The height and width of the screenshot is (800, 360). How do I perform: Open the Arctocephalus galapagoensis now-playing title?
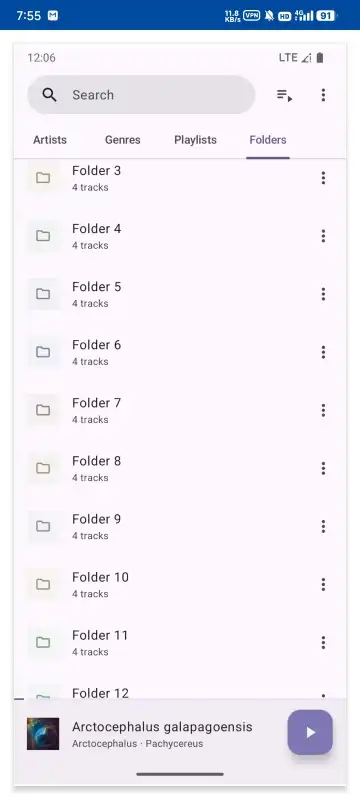coord(162,727)
